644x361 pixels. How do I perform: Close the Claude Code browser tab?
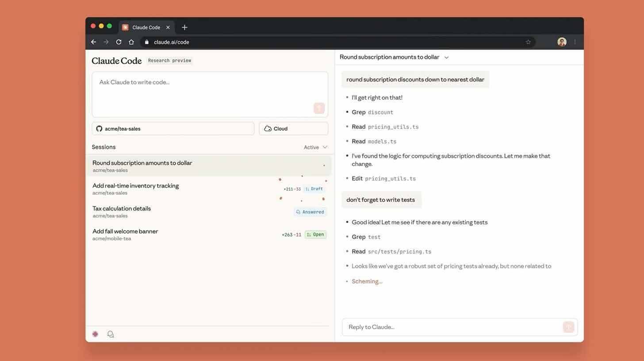tap(168, 27)
